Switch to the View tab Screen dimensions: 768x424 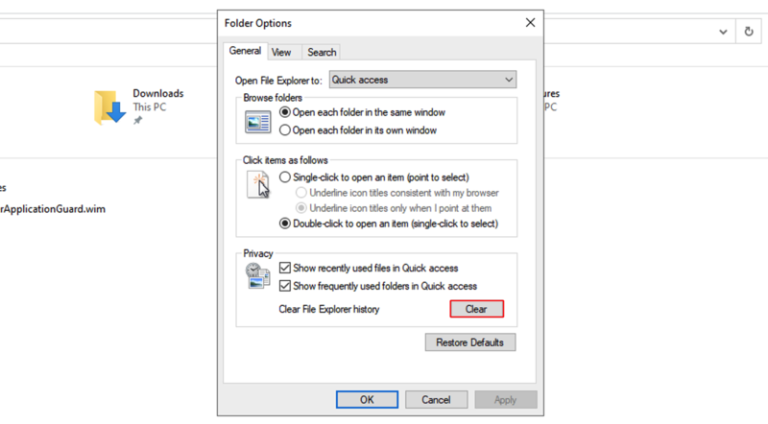tap(282, 52)
